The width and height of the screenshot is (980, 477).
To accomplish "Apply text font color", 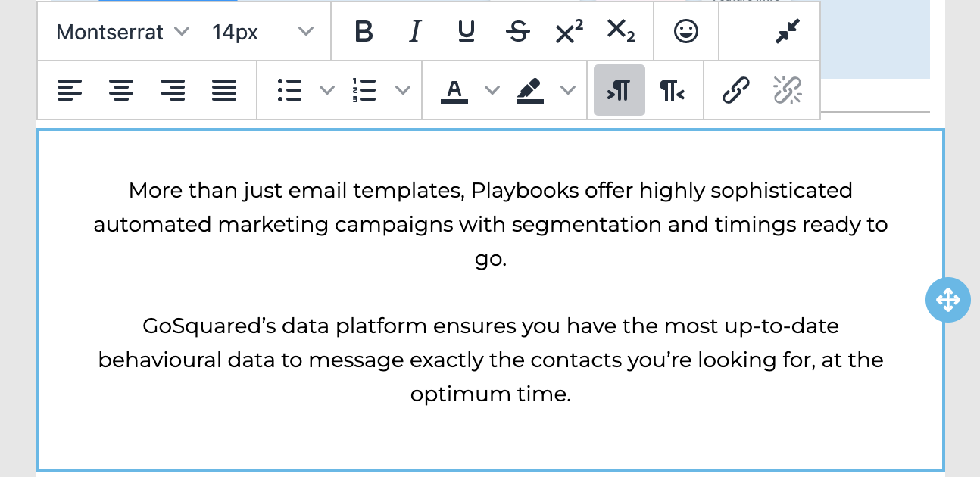I will 454,91.
